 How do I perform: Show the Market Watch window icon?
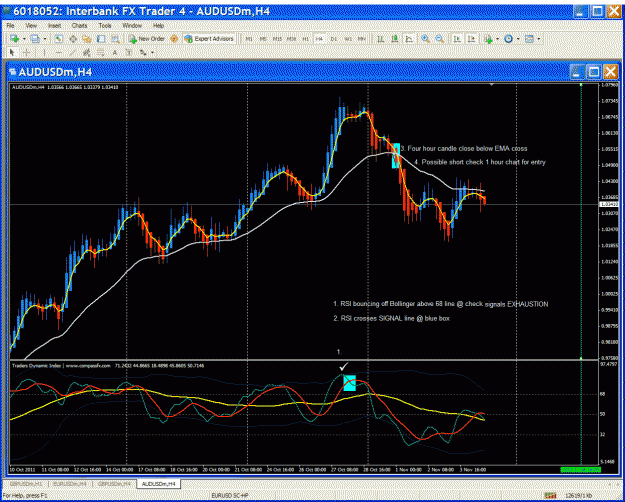click(59, 39)
